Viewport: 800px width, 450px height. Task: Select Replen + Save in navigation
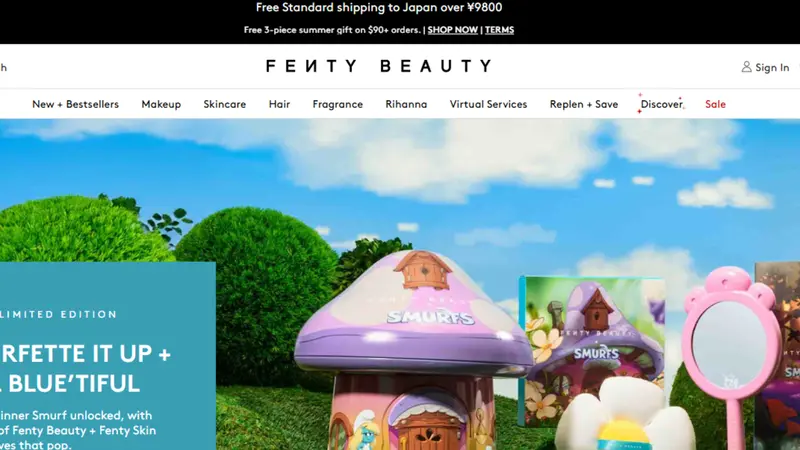pos(584,104)
